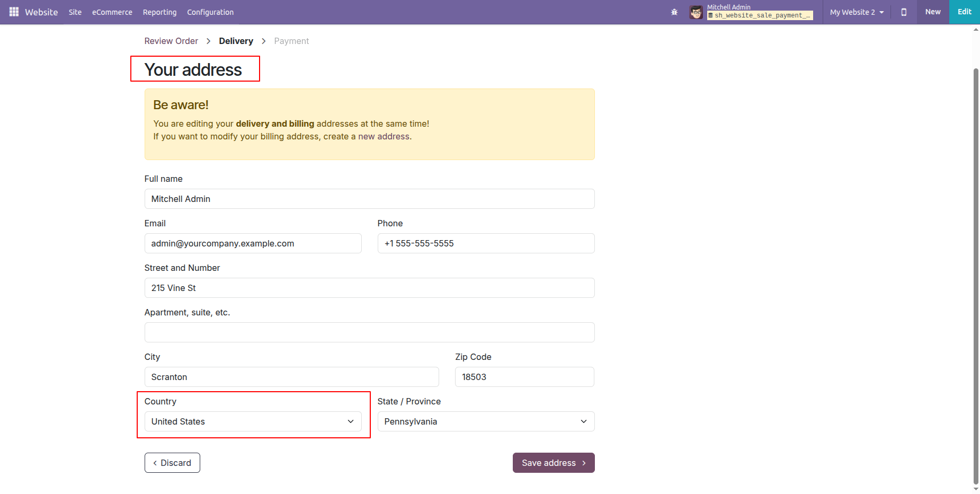Open the Site menu
This screenshot has width=980, height=494.
tap(75, 12)
